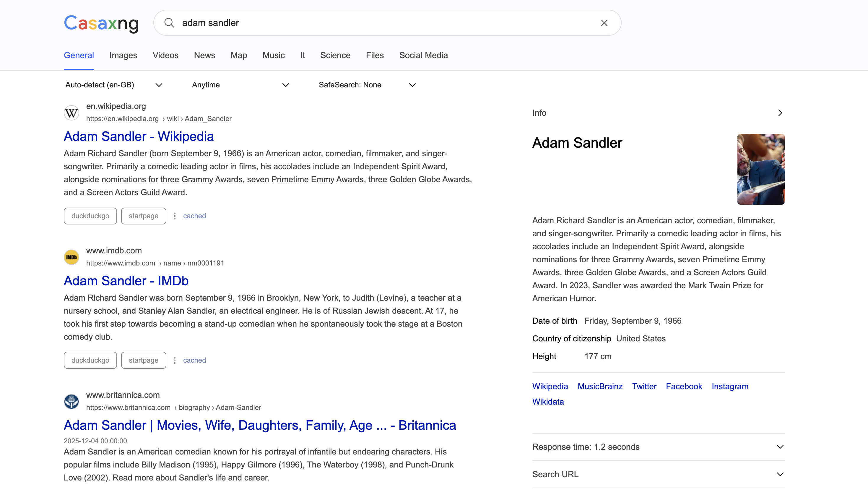Open the Casaxng logo homepage
868x492 pixels.
click(x=101, y=23)
